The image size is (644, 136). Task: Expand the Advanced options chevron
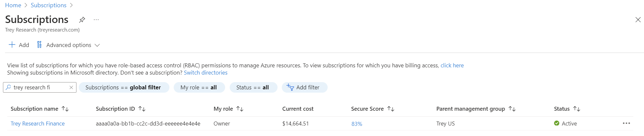tap(97, 45)
